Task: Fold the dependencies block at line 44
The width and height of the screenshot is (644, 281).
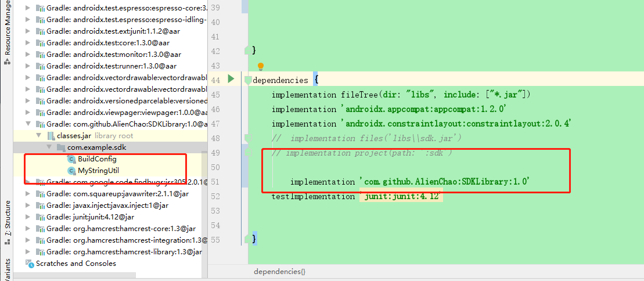Action: pyautogui.click(x=247, y=80)
